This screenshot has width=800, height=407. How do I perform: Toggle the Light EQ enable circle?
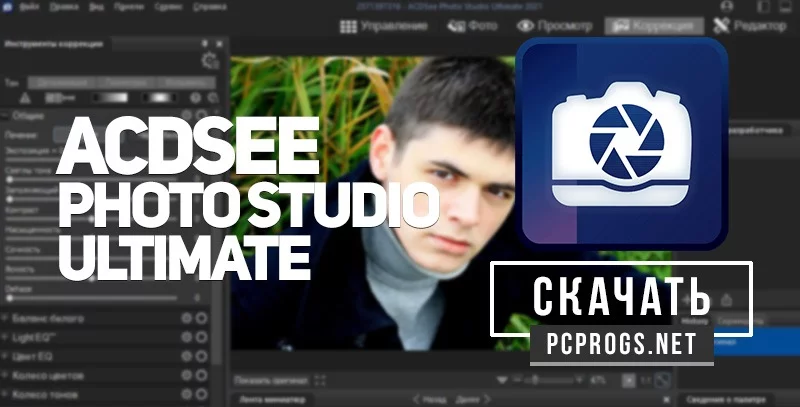click(x=202, y=337)
